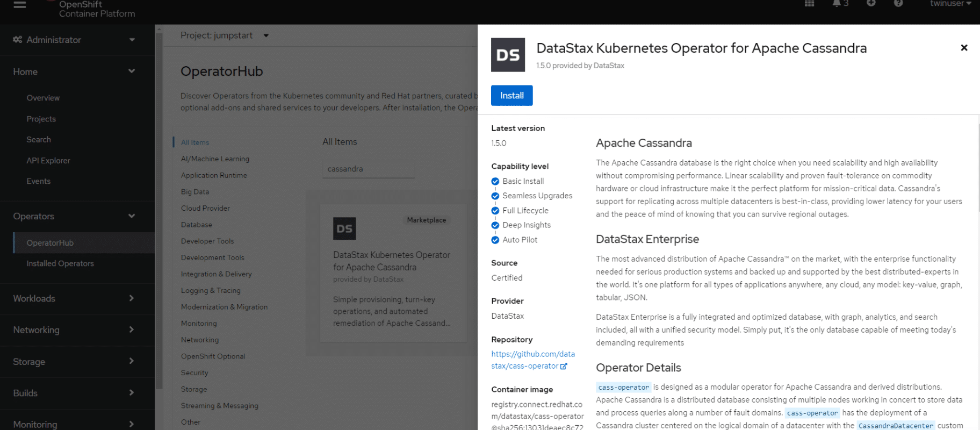
Task: Click the DS logo in details panel
Action: click(x=508, y=55)
